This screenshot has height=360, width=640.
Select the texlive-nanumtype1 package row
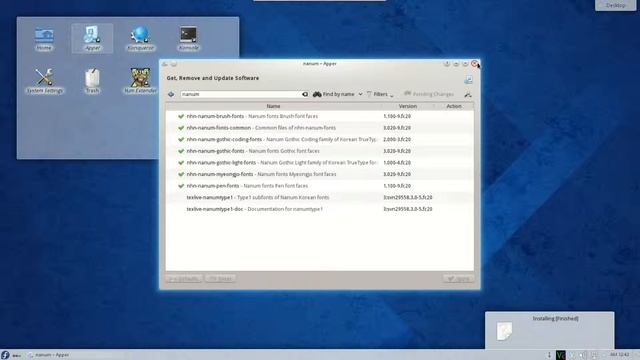tap(320, 198)
